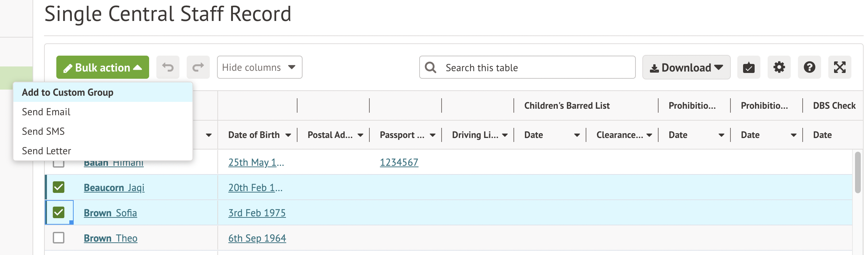This screenshot has height=255, width=868.
Task: Click the Clearance... column header
Action: coord(620,135)
